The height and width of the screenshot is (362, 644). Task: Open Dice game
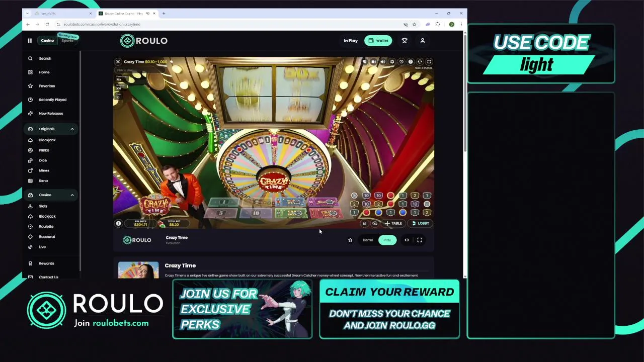tap(42, 160)
